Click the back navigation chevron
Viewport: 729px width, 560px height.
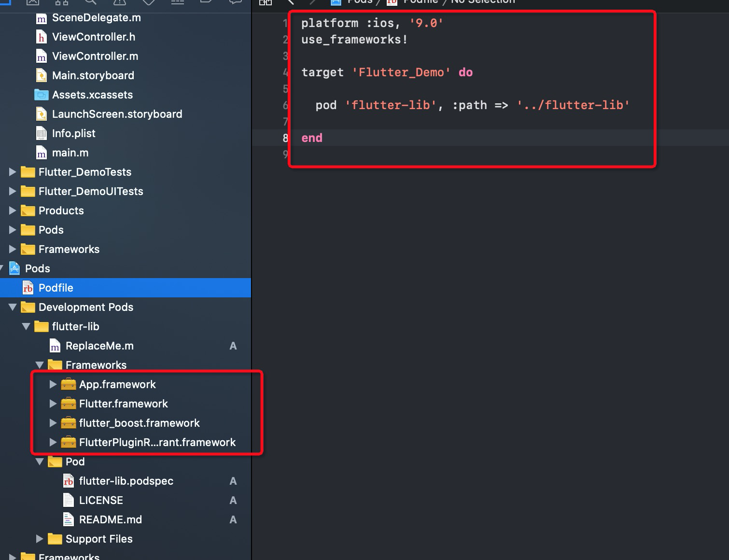pyautogui.click(x=290, y=3)
